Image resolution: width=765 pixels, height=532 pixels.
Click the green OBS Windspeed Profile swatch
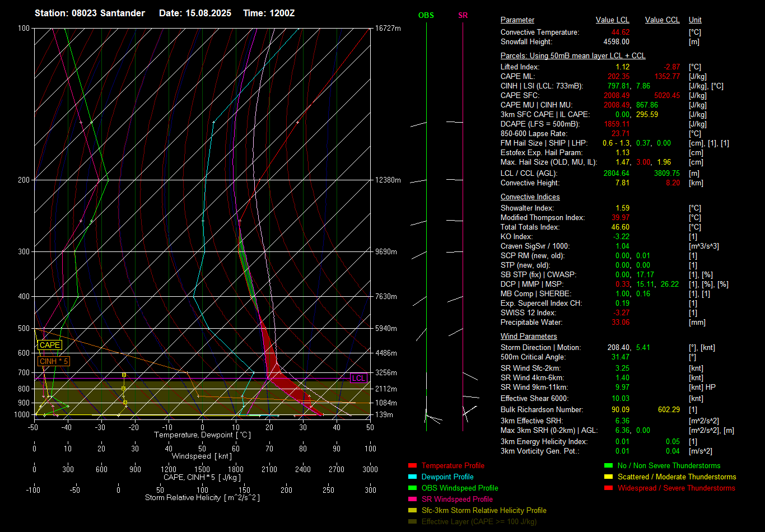(x=412, y=488)
